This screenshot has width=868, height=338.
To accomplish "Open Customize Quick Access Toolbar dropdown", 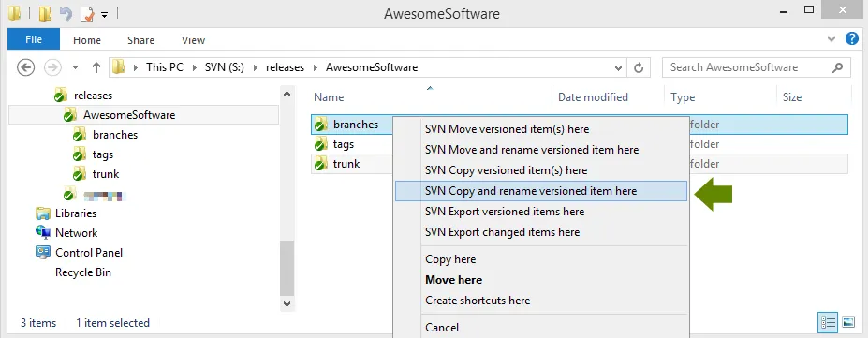I will coord(104,14).
